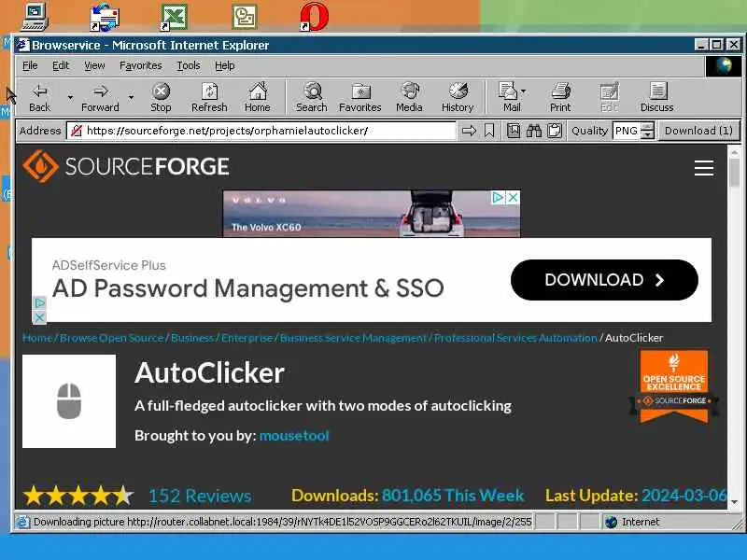Open the Edit menu
747x560 pixels.
[61, 65]
